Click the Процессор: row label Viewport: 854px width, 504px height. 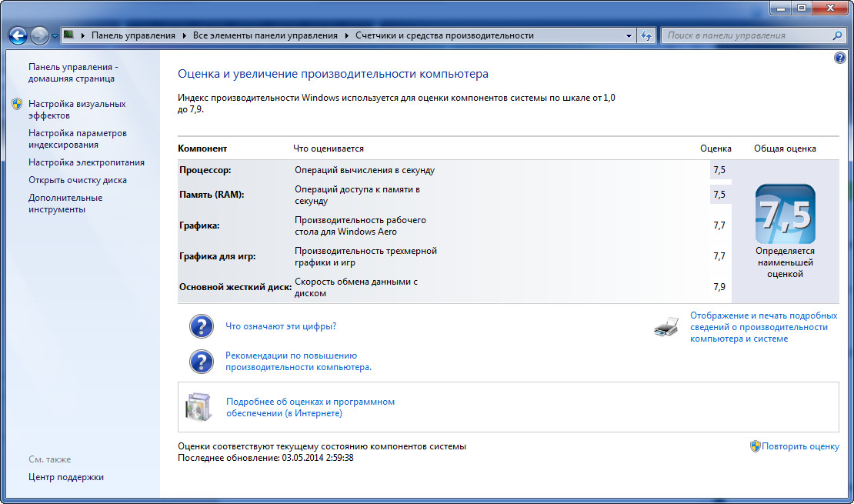(x=205, y=170)
